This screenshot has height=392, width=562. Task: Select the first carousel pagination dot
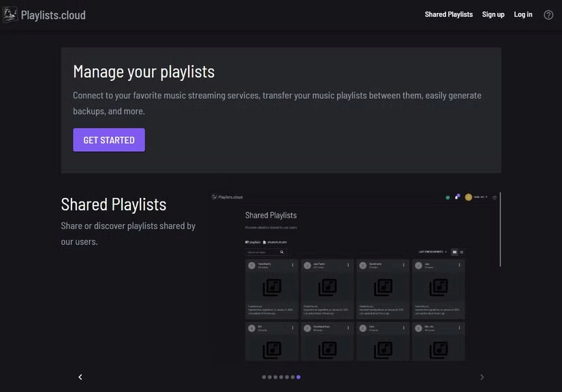click(264, 376)
